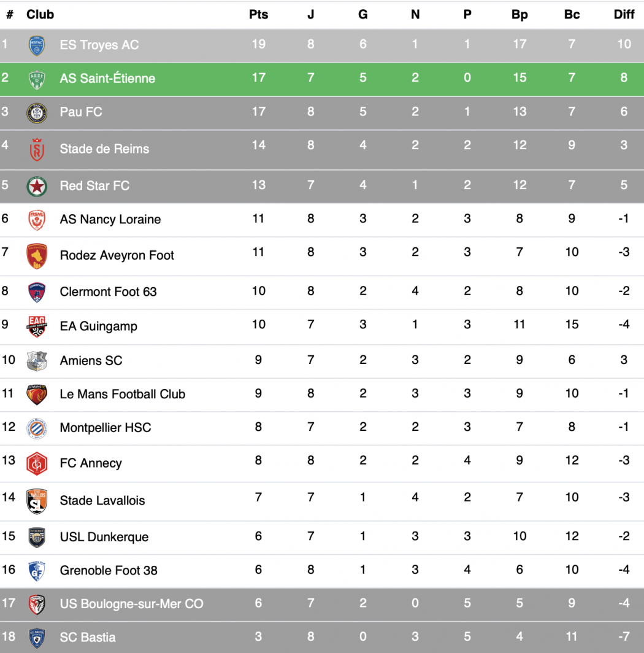Open the Pau FC logo

(37, 113)
